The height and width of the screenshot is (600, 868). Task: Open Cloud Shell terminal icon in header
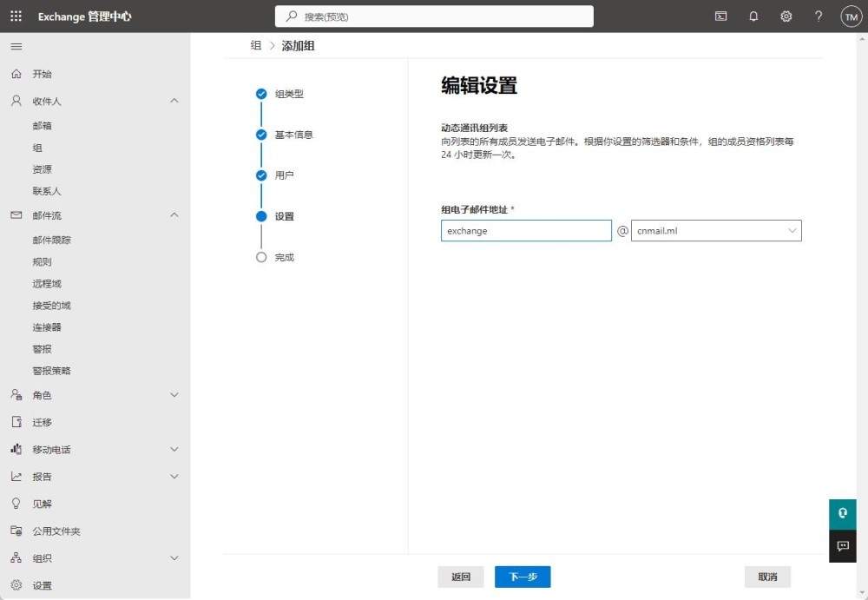pyautogui.click(x=720, y=16)
